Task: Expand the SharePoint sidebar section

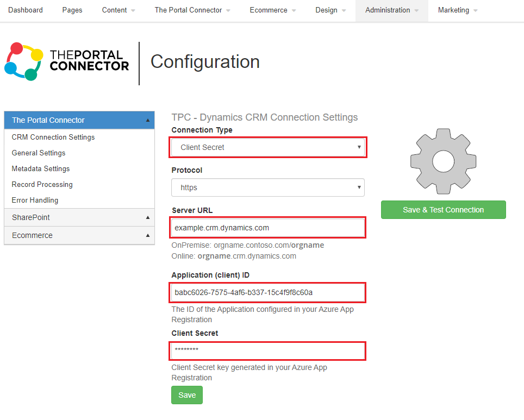Action: pos(79,217)
